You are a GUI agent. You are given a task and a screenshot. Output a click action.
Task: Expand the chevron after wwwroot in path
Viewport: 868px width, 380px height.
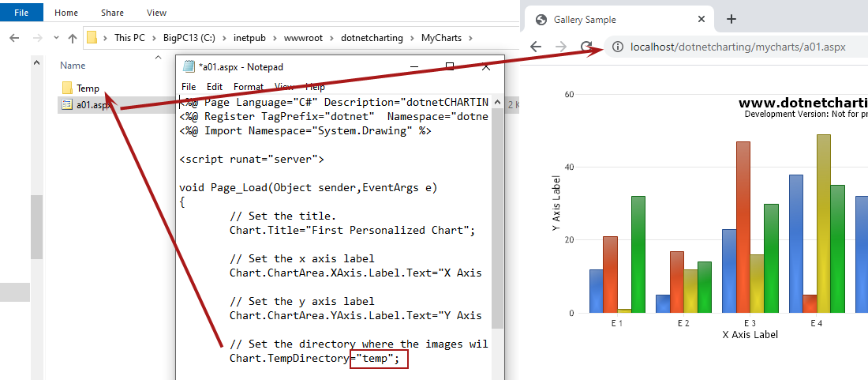333,38
